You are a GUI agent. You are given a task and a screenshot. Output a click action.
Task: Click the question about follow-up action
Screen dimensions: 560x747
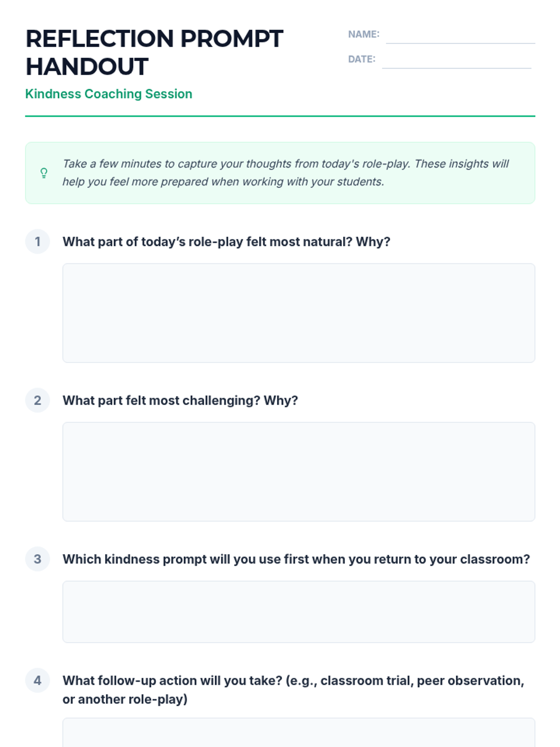tap(293, 690)
